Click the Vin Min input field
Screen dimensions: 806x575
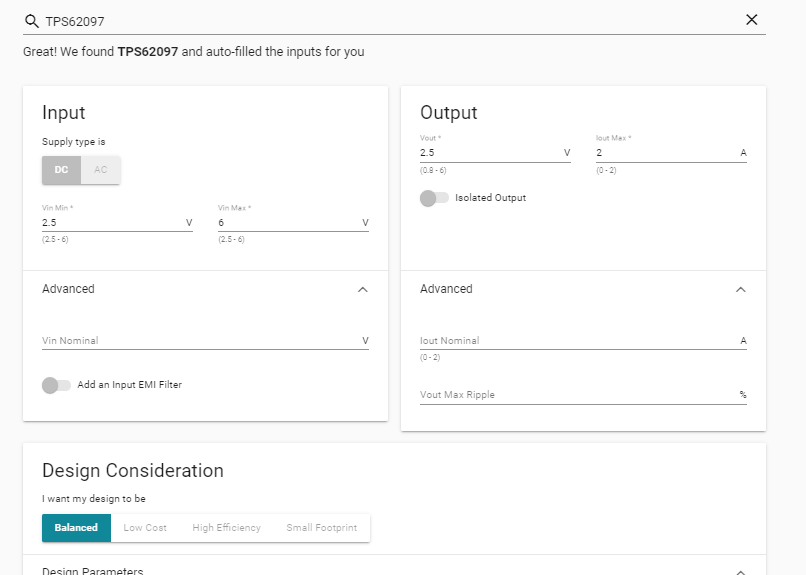point(110,223)
